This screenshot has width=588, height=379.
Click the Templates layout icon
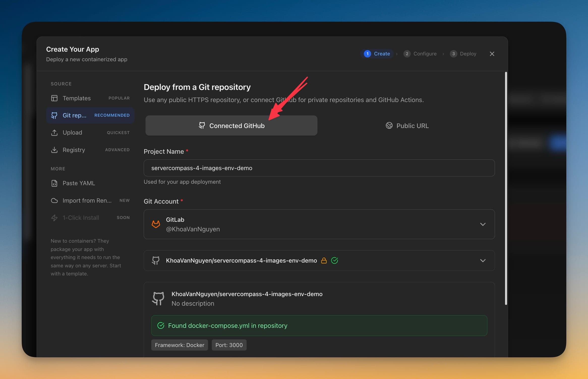click(x=54, y=98)
